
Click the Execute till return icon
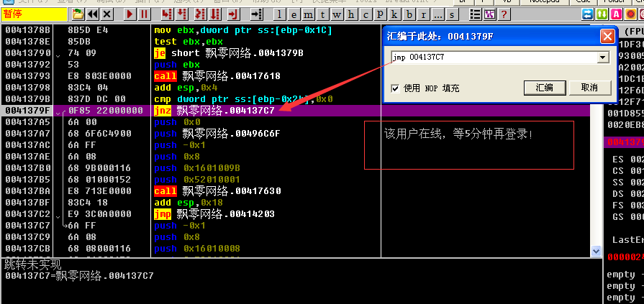233,14
